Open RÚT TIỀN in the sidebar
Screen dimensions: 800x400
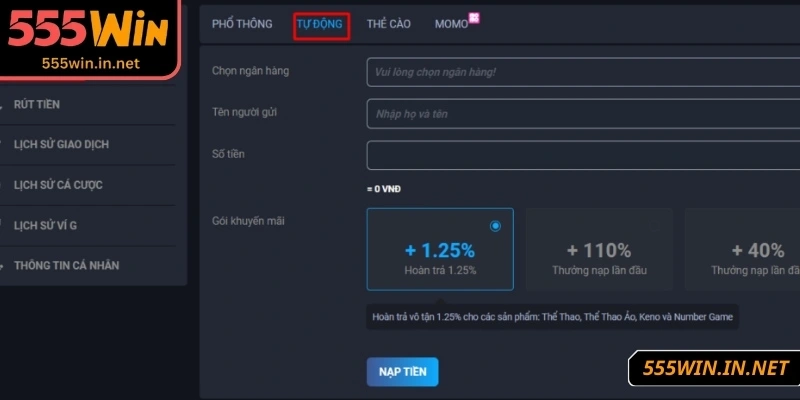click(38, 104)
